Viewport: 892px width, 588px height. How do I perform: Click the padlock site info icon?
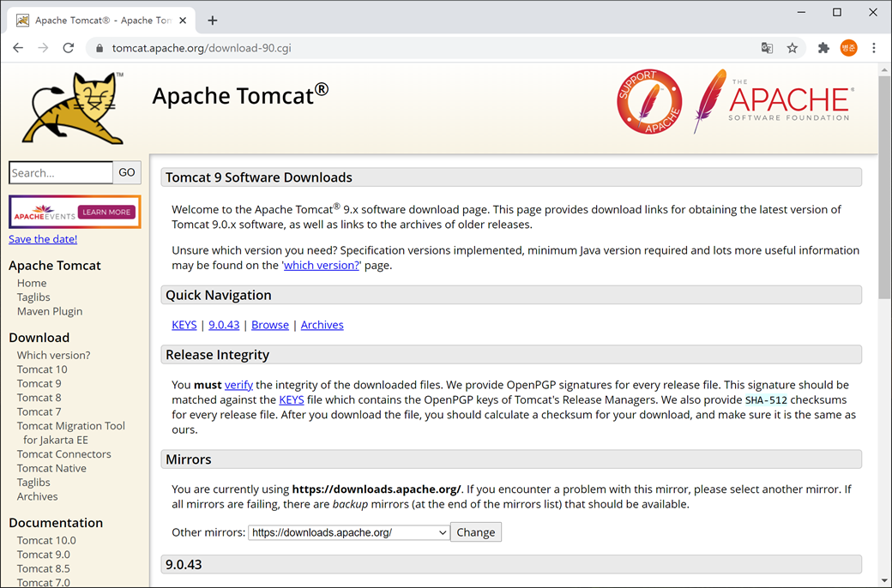click(x=99, y=48)
